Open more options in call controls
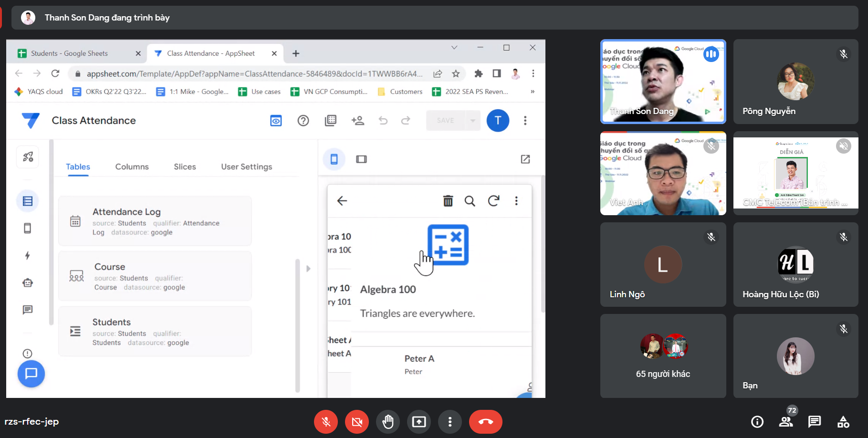Viewport: 868px width, 438px height. pos(450,422)
